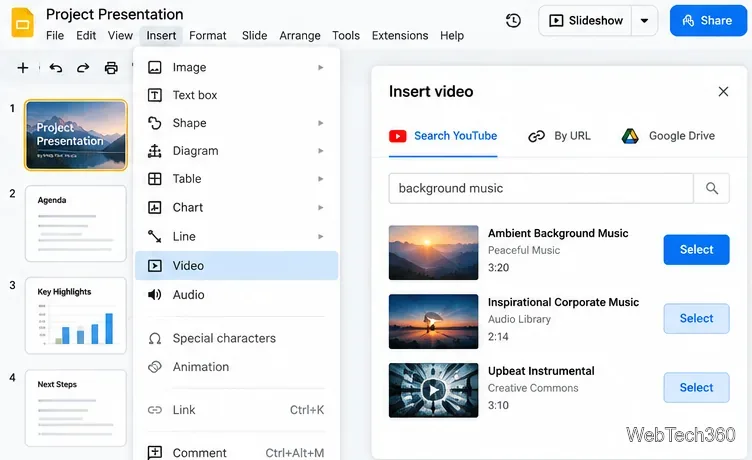Click the Inspirational Corporate Music title text
752x460 pixels.
click(564, 302)
